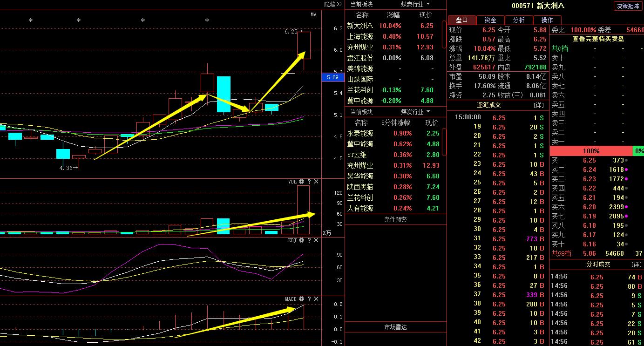Expand 共98档 full quote depth
644x346 pixels.
561,253
